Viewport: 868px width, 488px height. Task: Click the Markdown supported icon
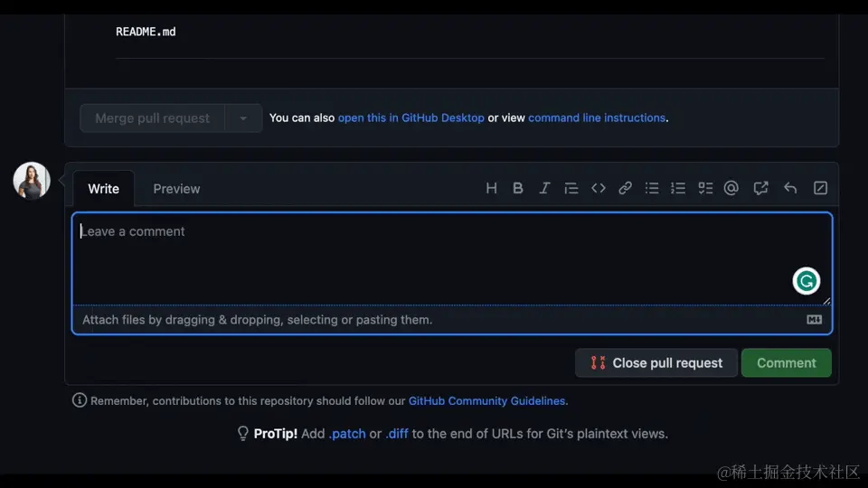coord(814,320)
